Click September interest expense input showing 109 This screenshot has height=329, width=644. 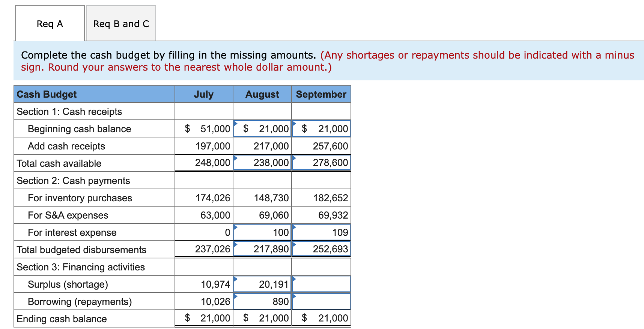[321, 232]
